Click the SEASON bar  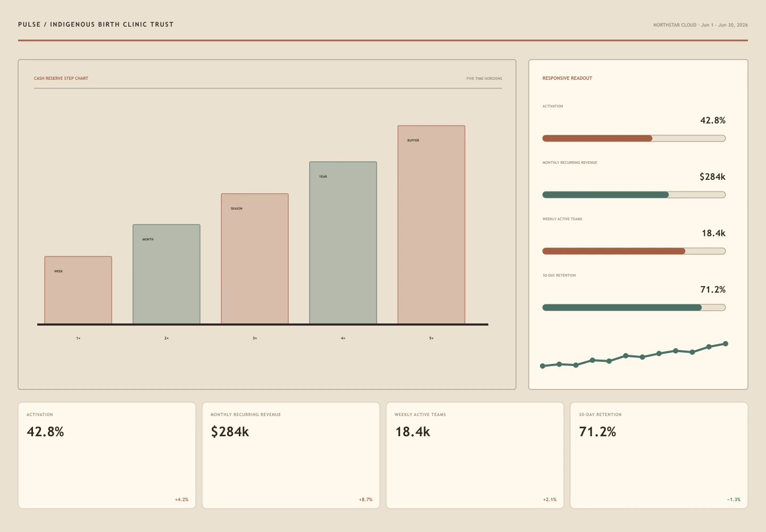[255, 259]
